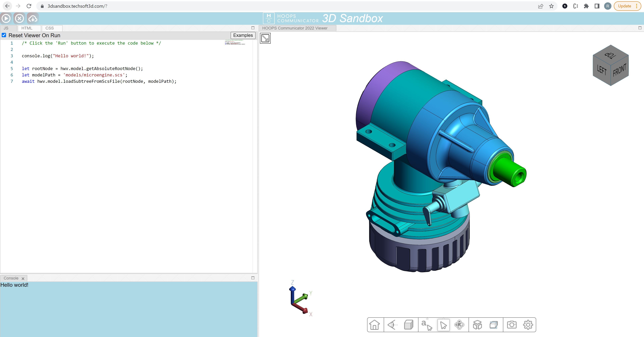The height and width of the screenshot is (337, 644).
Task: Activate the orbit camera tool
Action: 459,325
